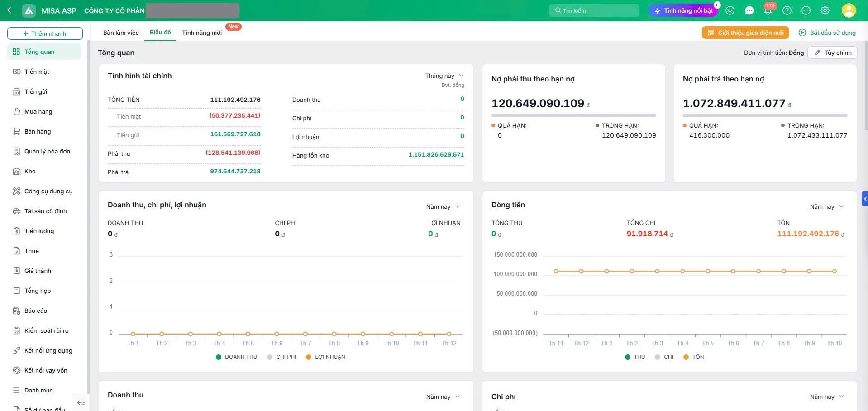Toggle LỢI NHUẬN legend in revenue chart
Screen dimensions: 868x411
[325, 357]
